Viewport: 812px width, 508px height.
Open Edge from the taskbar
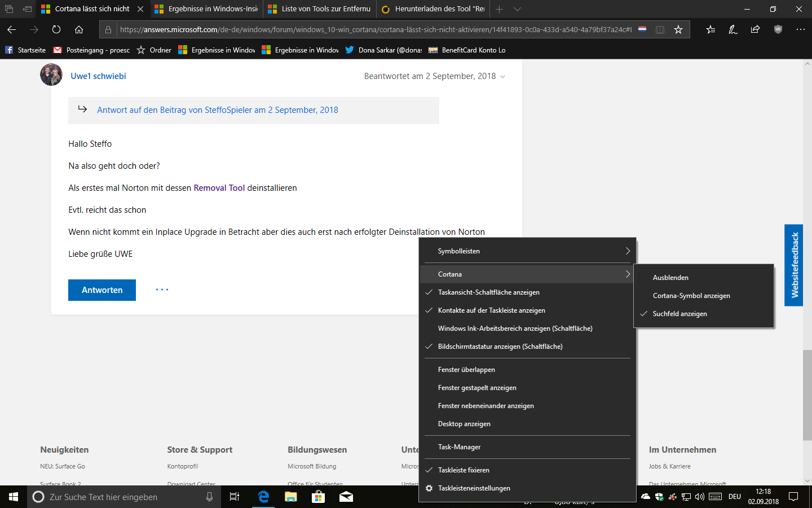click(263, 497)
